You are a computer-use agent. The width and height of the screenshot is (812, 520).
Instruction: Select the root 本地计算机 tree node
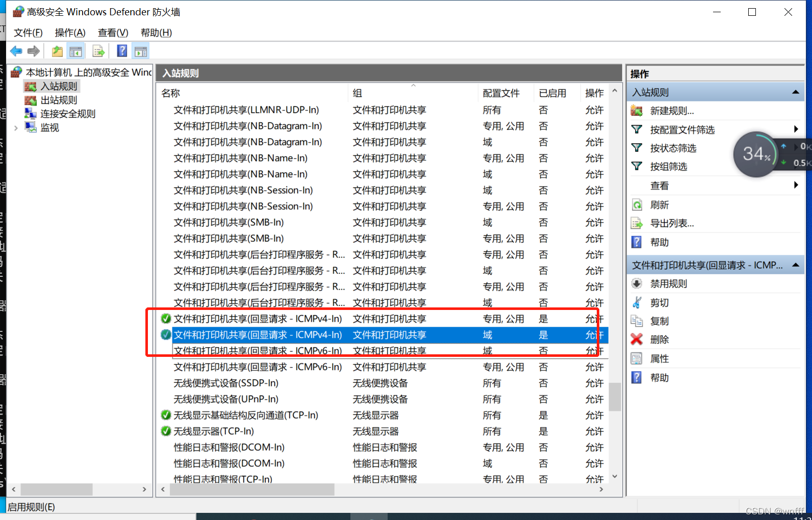(x=89, y=72)
